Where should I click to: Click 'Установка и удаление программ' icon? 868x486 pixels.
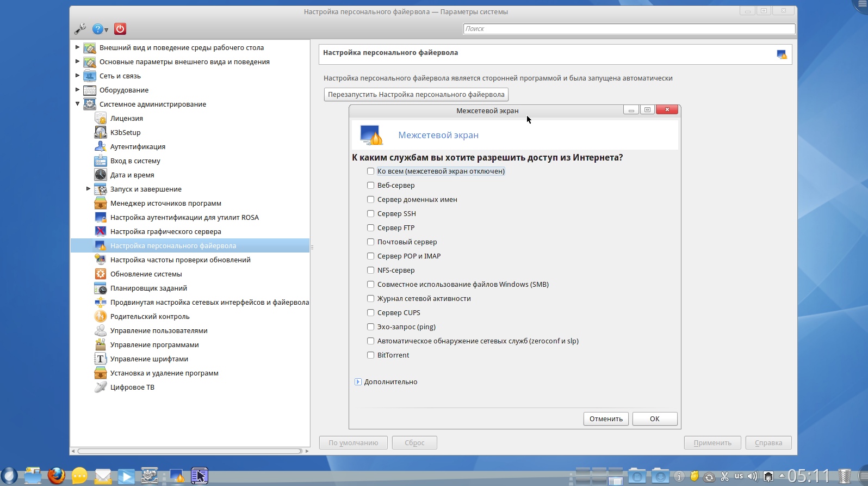[101, 373]
